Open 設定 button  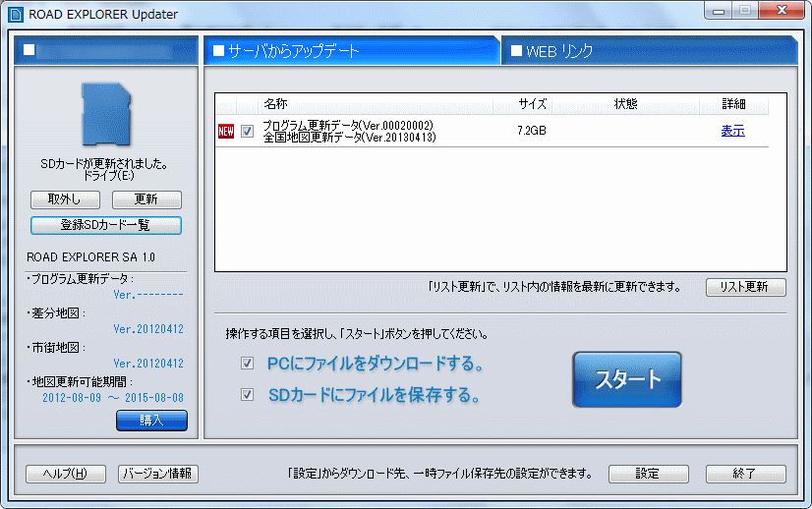tap(649, 474)
